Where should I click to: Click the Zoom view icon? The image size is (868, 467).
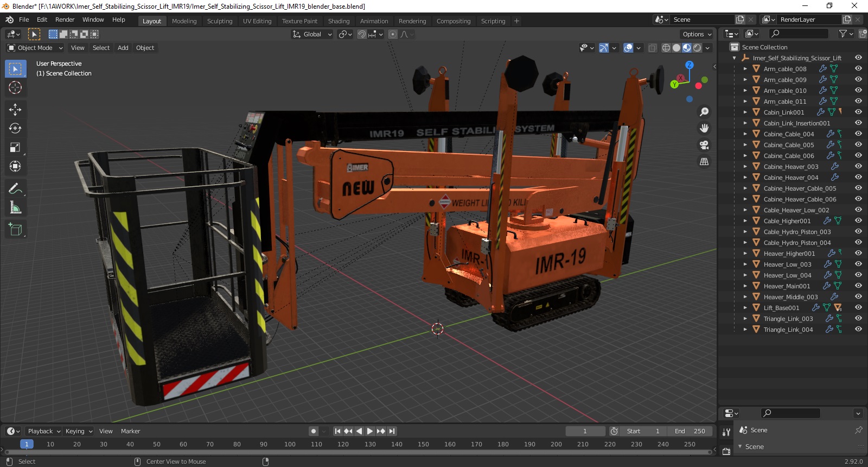click(704, 112)
